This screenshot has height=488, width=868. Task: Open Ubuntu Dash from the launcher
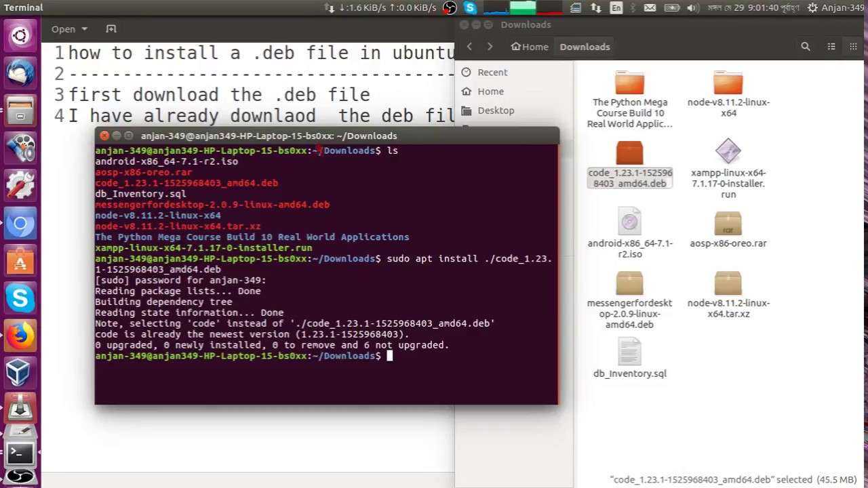20,36
